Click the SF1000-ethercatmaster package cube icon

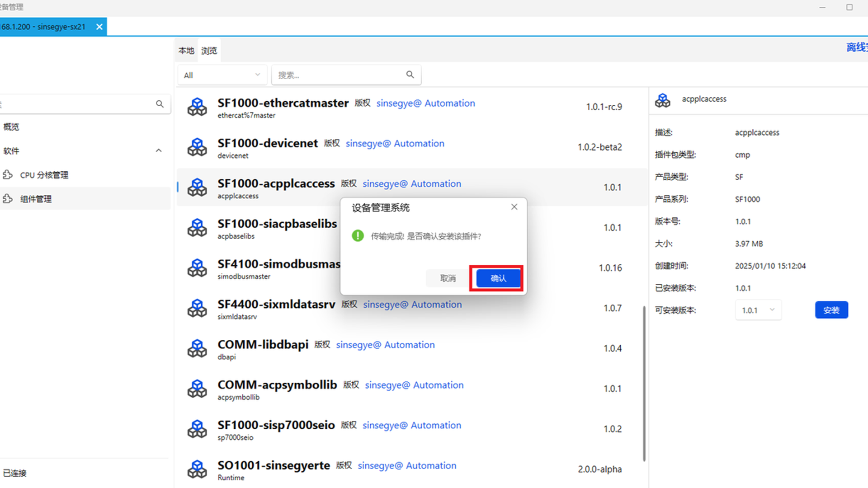pyautogui.click(x=197, y=107)
